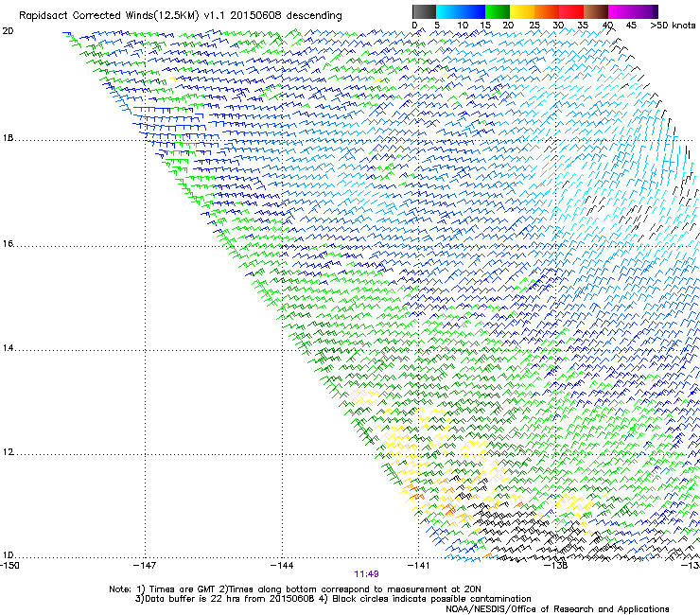The image size is (700, 615).
Task: Click the latitude axis label "10" at left
Action: tap(8, 555)
